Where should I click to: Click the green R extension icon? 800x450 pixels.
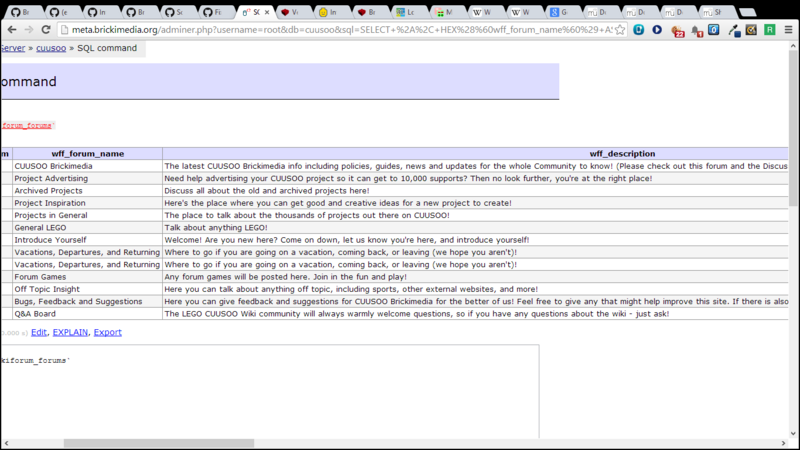770,30
